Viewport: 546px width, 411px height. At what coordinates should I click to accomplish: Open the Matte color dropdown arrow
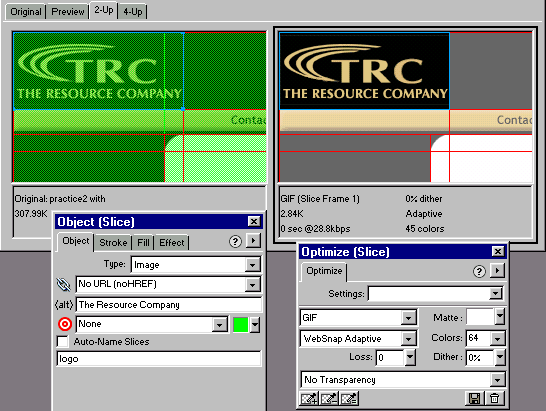click(500, 317)
